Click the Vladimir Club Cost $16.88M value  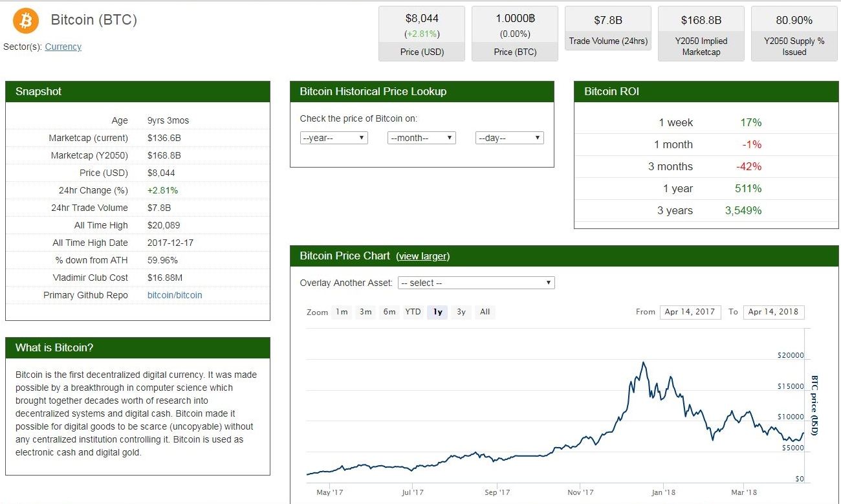point(165,278)
